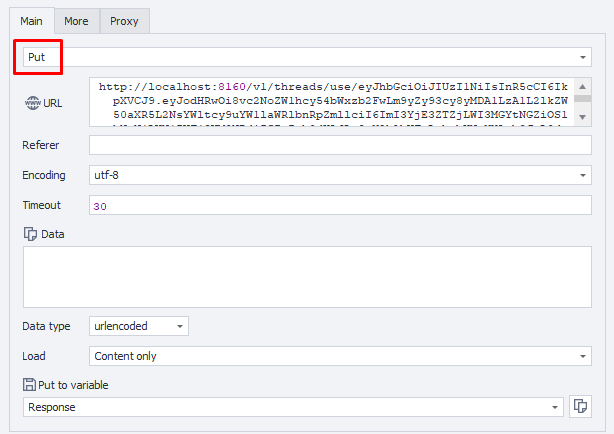
Task: Click the globe WWW icon beside URL
Action: [31, 103]
